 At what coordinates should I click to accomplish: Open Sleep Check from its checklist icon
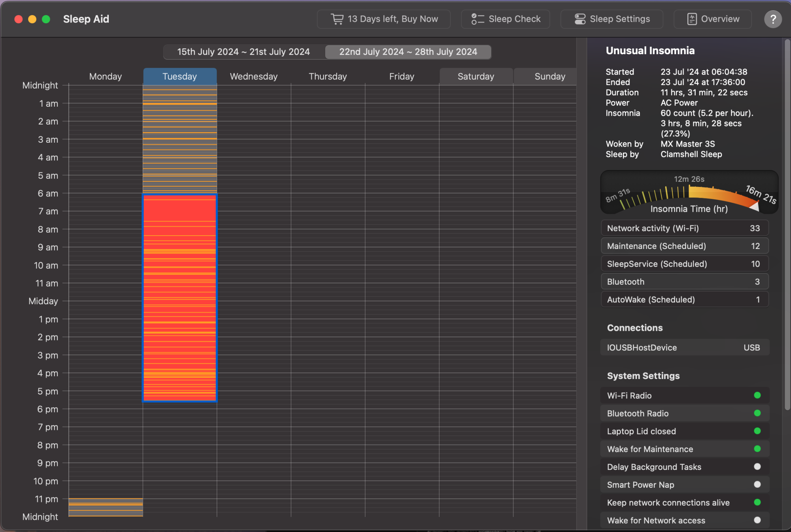click(477, 19)
